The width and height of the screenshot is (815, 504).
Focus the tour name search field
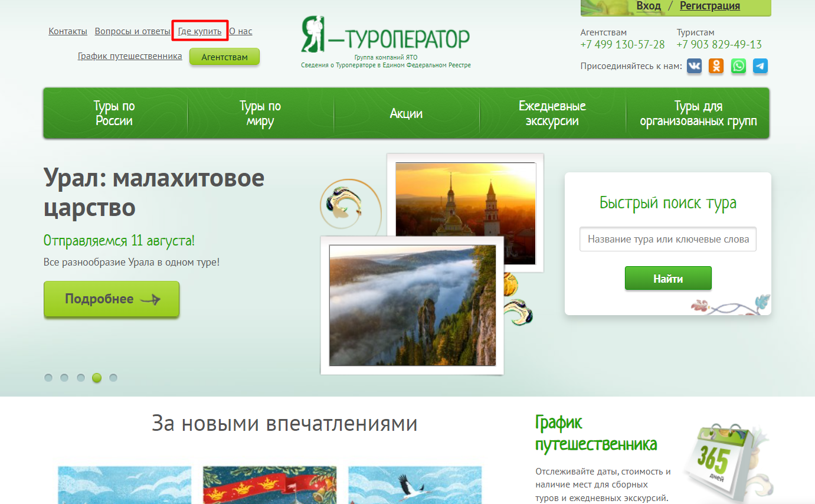667,239
